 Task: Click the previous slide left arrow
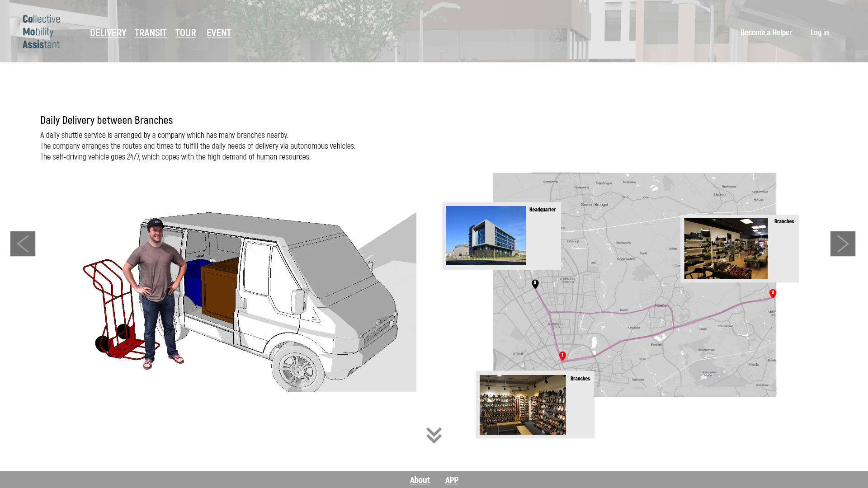point(23,244)
